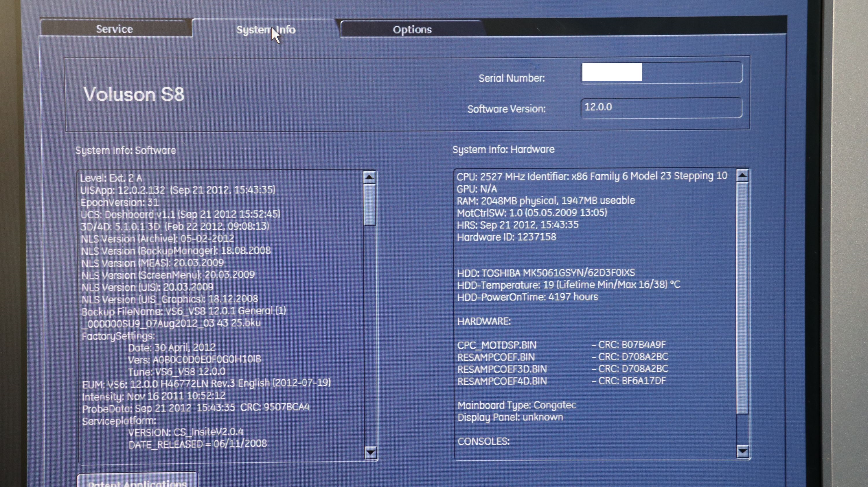
Task: Select the '_000000SU9_07Aug2012' backup file line
Action: pyautogui.click(x=172, y=323)
